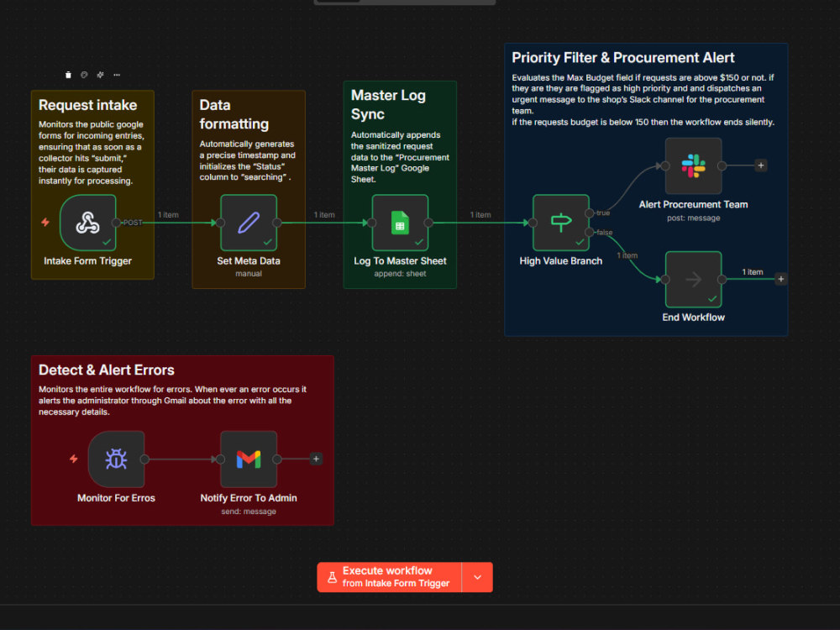Viewport: 840px width, 630px height.
Task: Click the input connector of End Workflow
Action: coord(664,279)
